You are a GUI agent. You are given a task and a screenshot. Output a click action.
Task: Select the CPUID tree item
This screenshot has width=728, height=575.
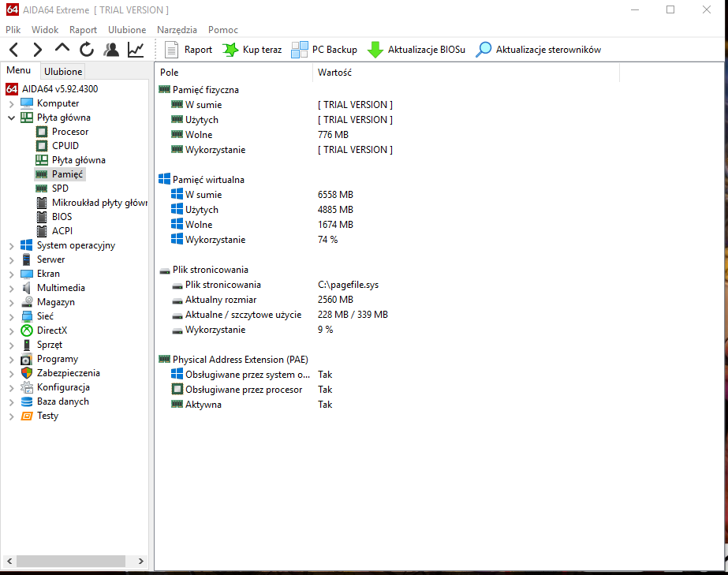click(65, 145)
